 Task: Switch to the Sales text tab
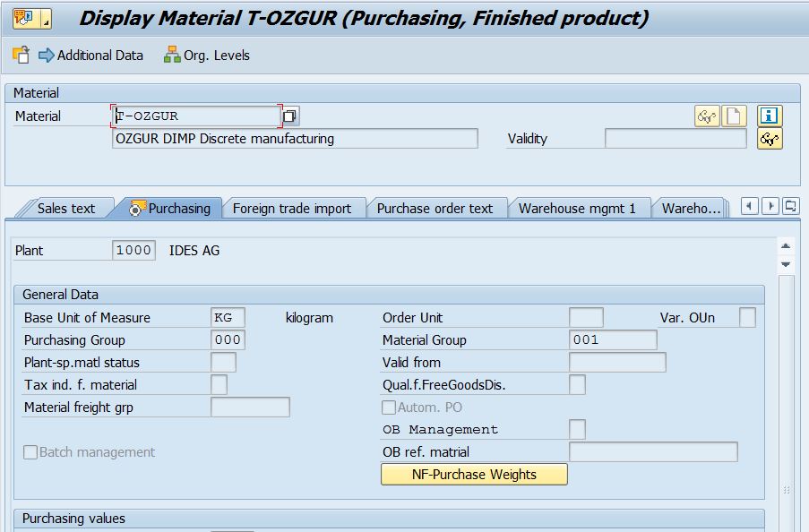coord(65,209)
